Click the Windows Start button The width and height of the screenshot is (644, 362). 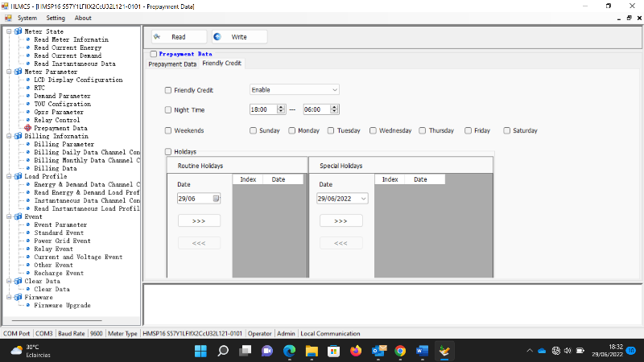(x=200, y=351)
